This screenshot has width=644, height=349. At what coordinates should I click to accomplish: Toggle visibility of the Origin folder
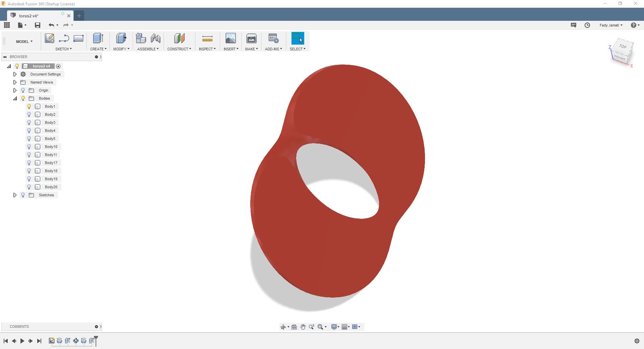pos(23,90)
